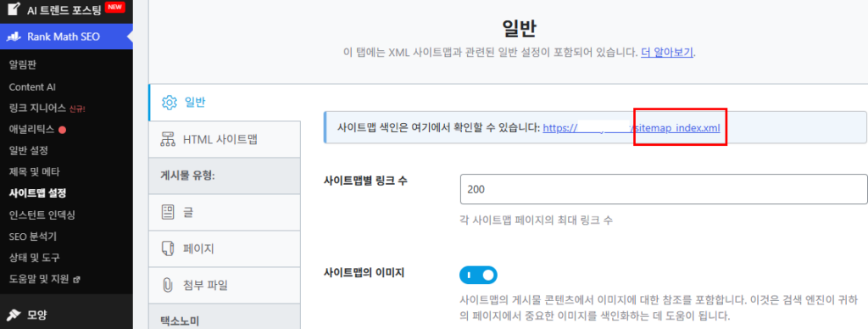Open the HTML 사이트맵 tab
The width and height of the screenshot is (868, 329).
pos(224,139)
